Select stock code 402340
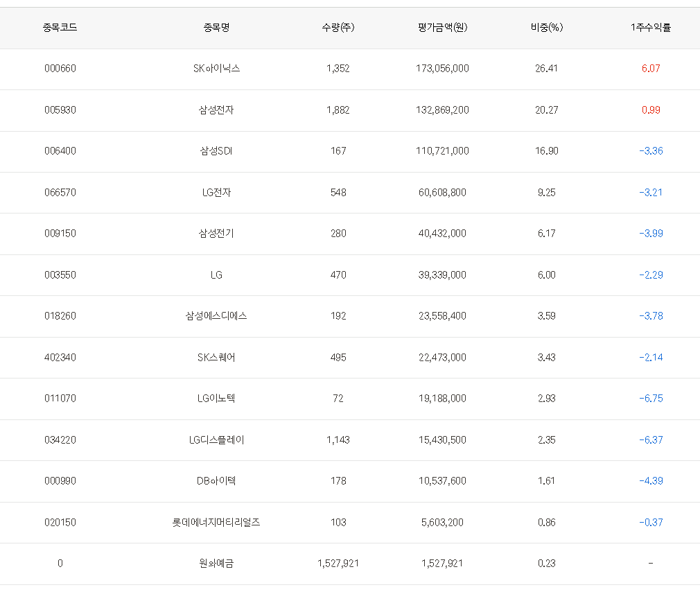This screenshot has width=700, height=592. pyautogui.click(x=60, y=358)
